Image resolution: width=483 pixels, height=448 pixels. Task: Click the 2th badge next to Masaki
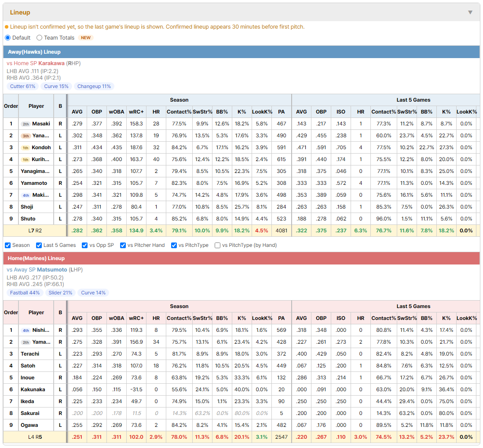pos(26,124)
